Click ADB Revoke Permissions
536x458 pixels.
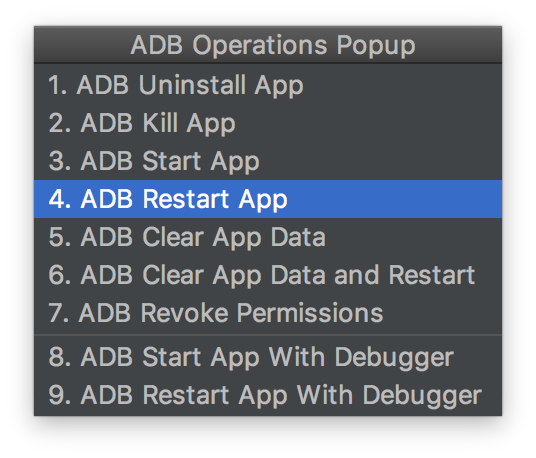(268, 313)
